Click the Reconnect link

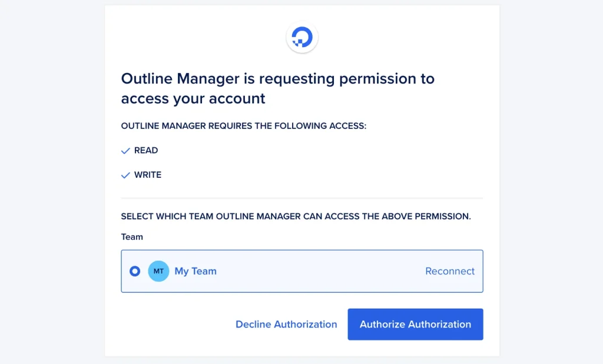[x=450, y=272]
